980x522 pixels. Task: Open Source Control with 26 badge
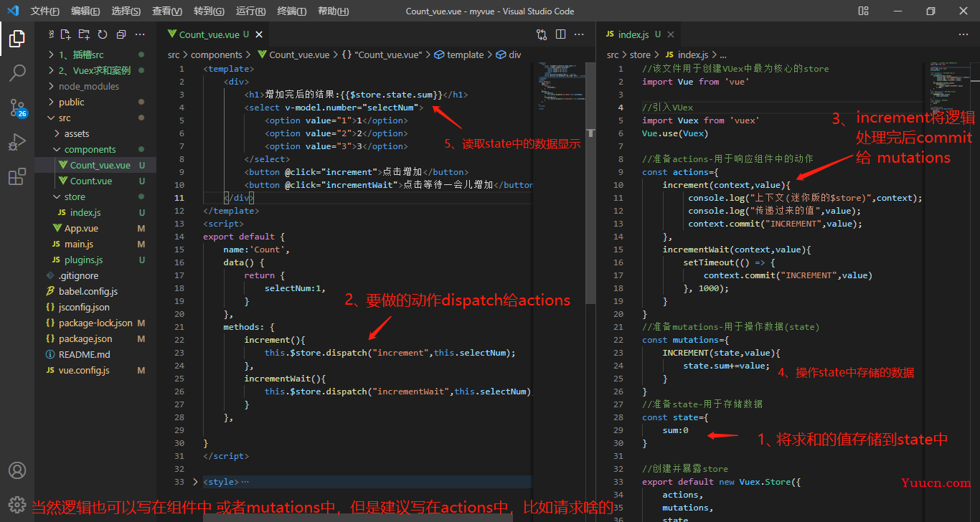point(17,108)
